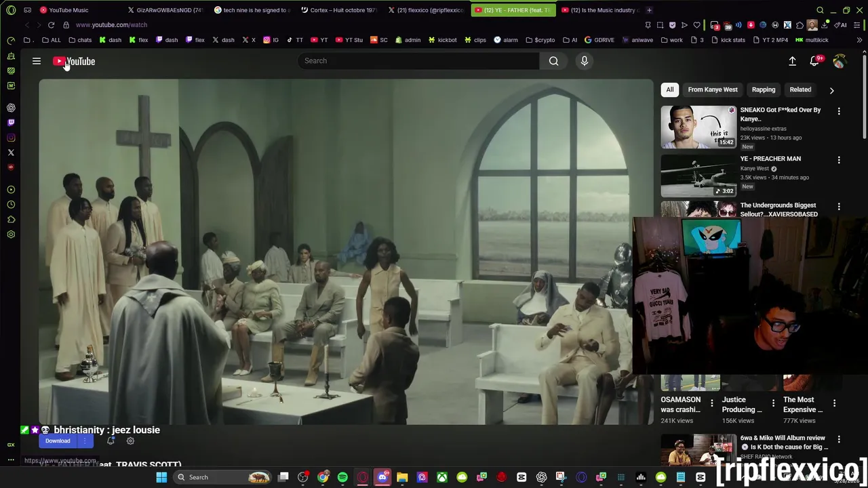Open Twitch icon in the Opera sidebar
Image resolution: width=868 pixels, height=488 pixels.
tap(11, 123)
